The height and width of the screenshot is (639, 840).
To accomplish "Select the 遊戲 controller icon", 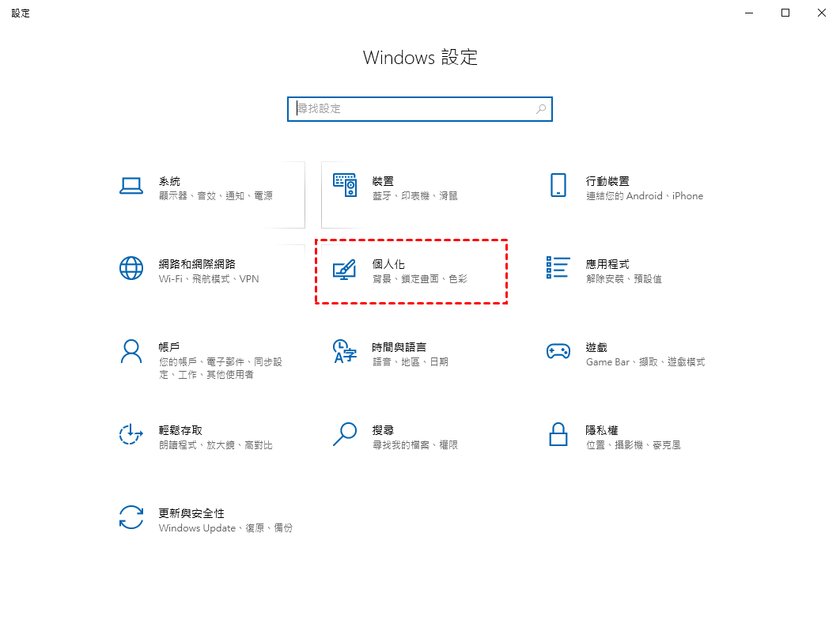I will pyautogui.click(x=558, y=351).
